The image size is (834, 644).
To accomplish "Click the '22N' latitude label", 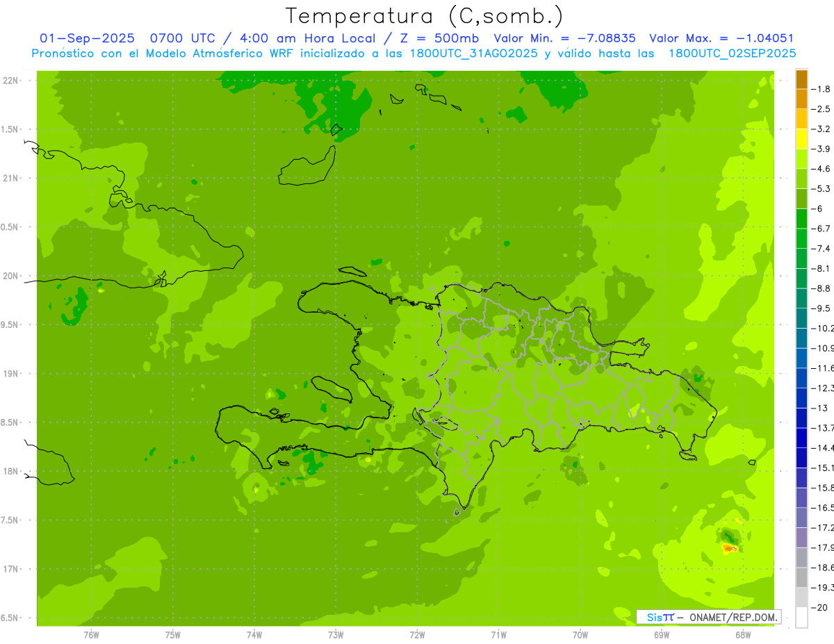I will click(x=11, y=81).
